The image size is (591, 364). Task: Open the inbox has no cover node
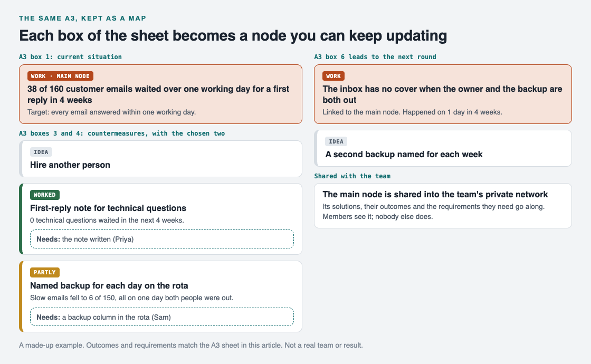(443, 94)
